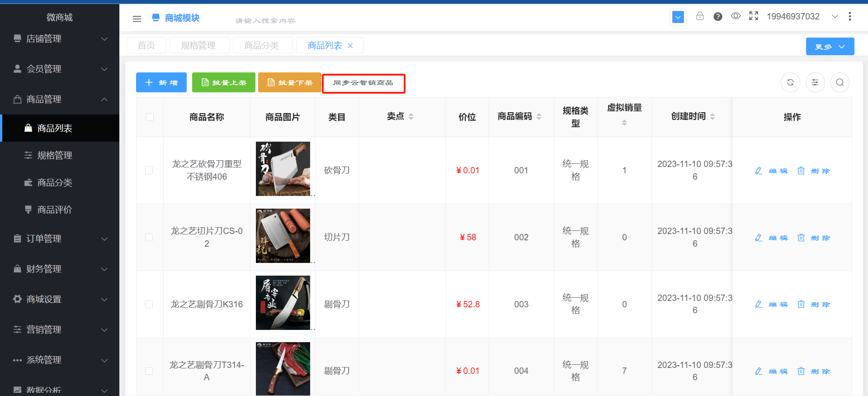The width and height of the screenshot is (868, 396).
Task: Open the 更多 dropdown button
Action: 830,47
